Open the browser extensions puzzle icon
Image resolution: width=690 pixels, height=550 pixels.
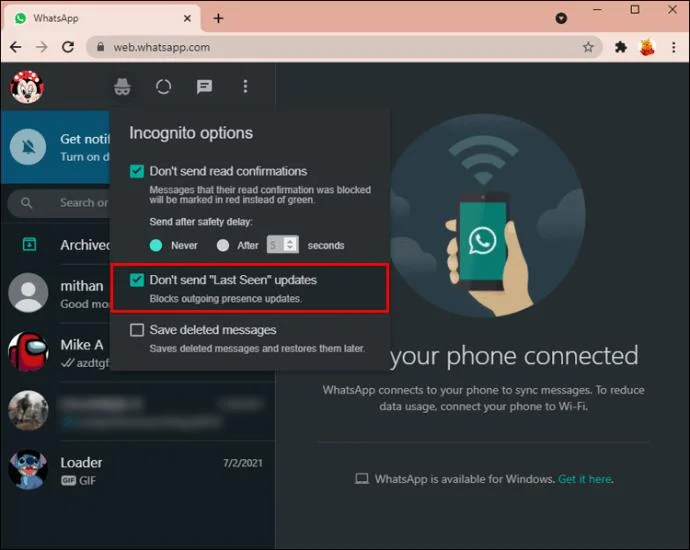pyautogui.click(x=620, y=47)
